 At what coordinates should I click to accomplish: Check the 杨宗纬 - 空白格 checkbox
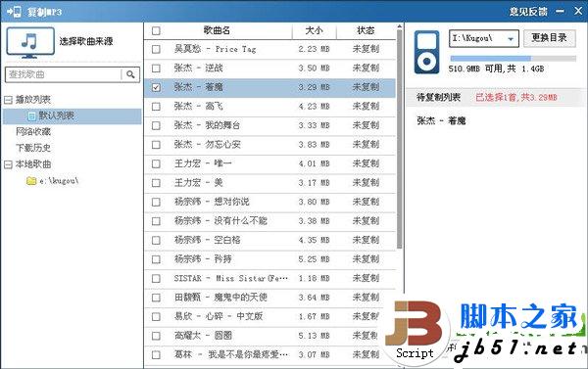[156, 241]
